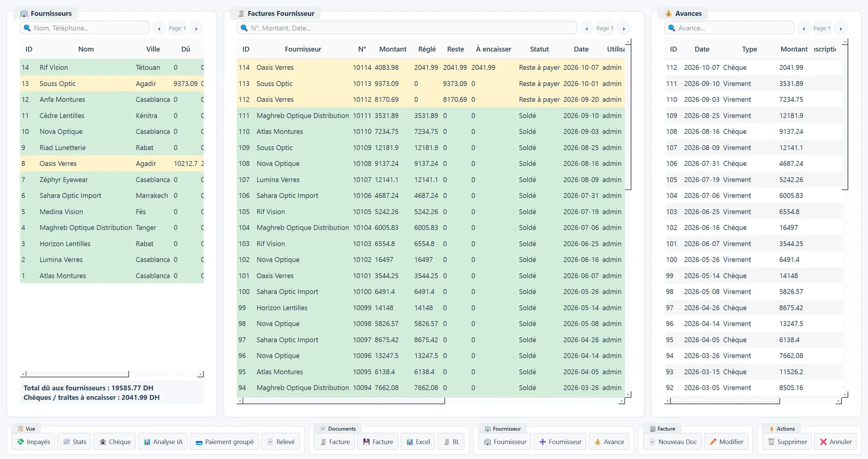The width and height of the screenshot is (868, 459).
Task: Click the Facture button with gray document icon
Action: 334,442
